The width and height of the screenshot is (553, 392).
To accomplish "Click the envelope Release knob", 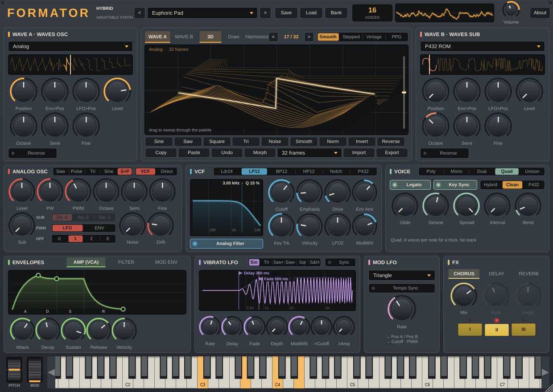I will (x=99, y=331).
